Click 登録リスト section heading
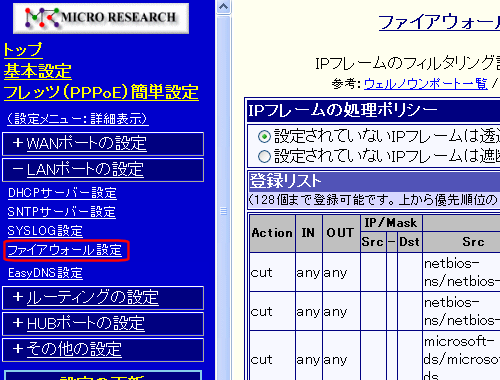This screenshot has height=380, width=500. tap(285, 181)
